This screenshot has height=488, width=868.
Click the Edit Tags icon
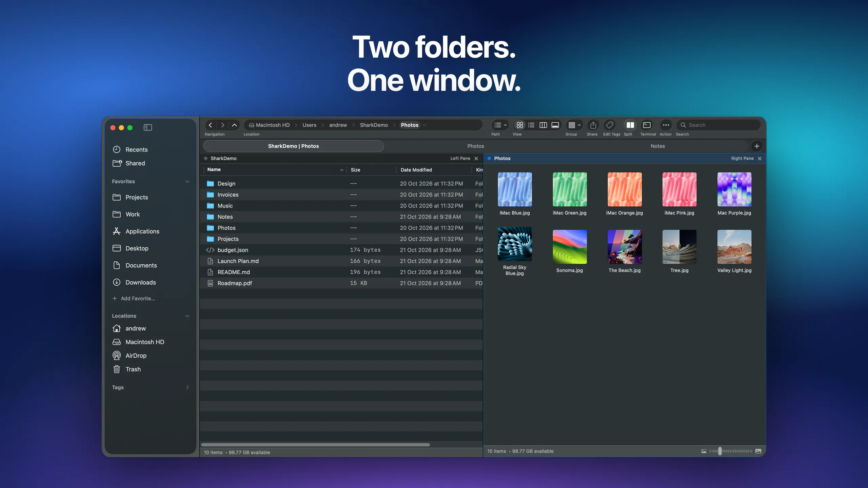pos(609,125)
